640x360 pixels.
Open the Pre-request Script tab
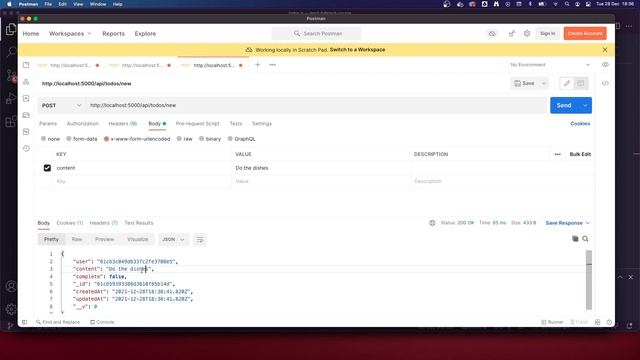point(198,123)
